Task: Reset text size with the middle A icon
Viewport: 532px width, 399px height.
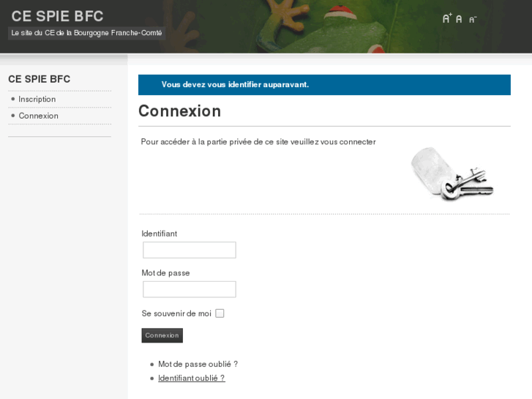Action: coord(459,19)
